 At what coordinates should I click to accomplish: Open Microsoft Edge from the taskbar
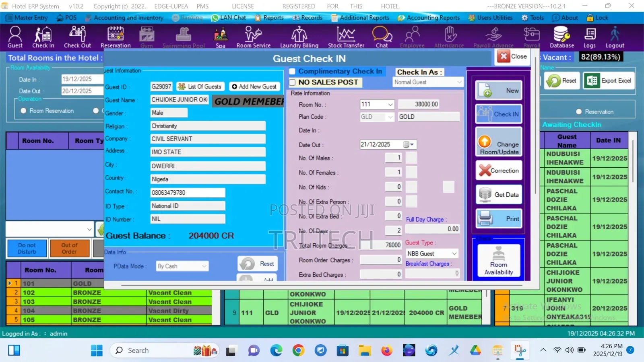tap(276, 350)
